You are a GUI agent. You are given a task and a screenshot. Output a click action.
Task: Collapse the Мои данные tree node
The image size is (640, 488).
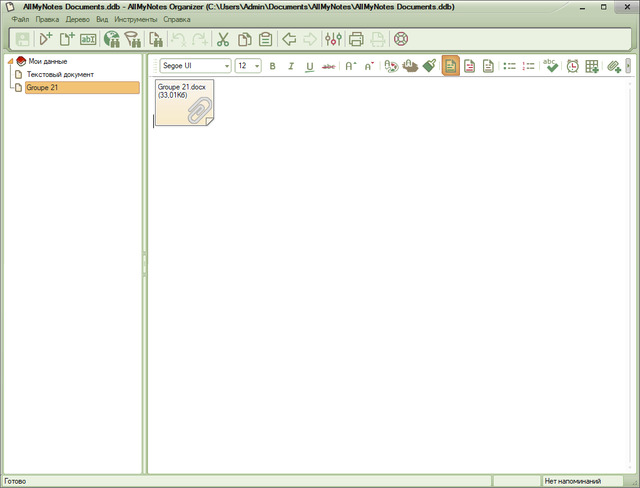(8, 61)
